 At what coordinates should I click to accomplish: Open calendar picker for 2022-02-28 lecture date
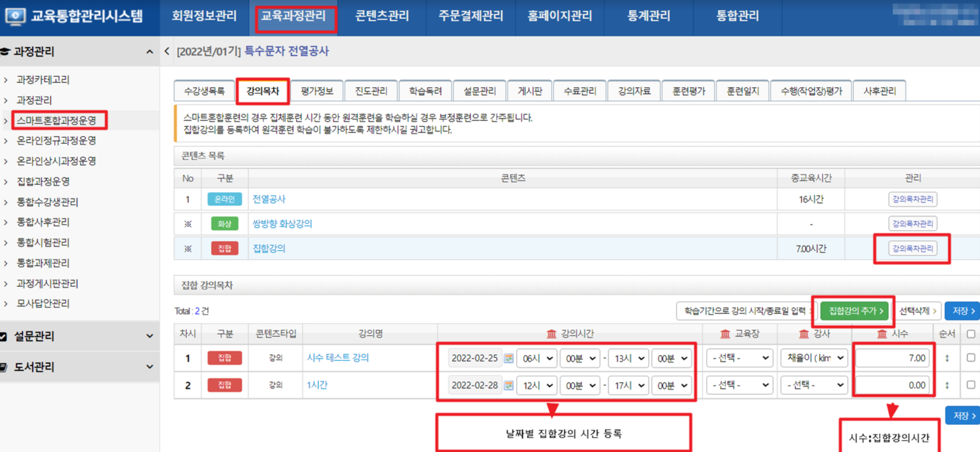[x=508, y=385]
